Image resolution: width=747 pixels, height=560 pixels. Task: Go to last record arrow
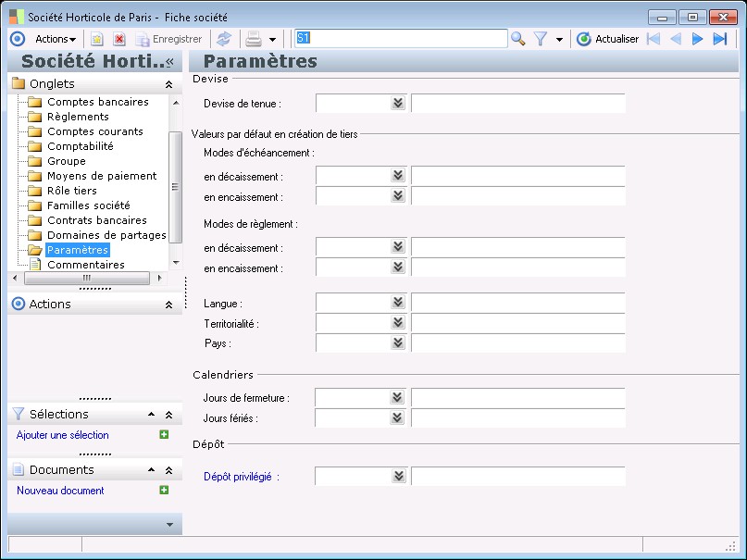(719, 39)
